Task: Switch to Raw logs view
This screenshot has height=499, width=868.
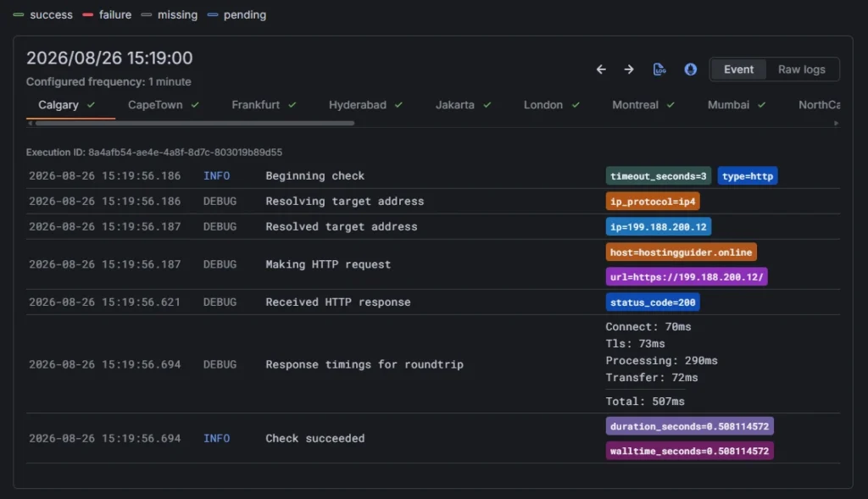Action: pyautogui.click(x=802, y=69)
